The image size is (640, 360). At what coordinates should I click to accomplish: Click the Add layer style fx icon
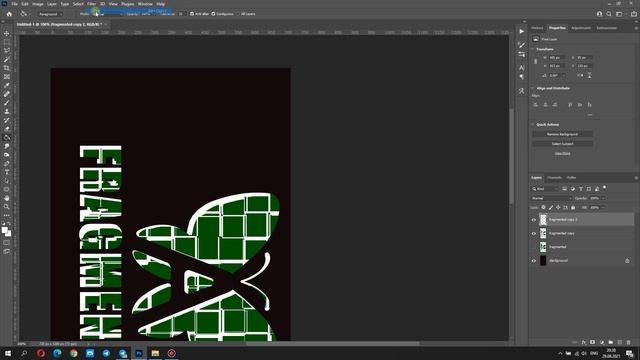(584, 342)
